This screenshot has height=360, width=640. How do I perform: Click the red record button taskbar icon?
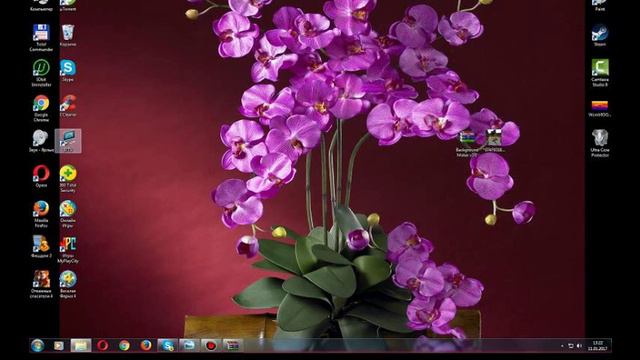pyautogui.click(x=211, y=345)
